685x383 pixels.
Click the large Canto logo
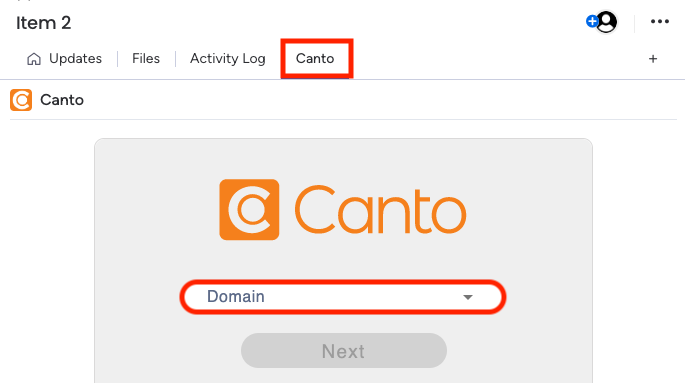tap(343, 210)
